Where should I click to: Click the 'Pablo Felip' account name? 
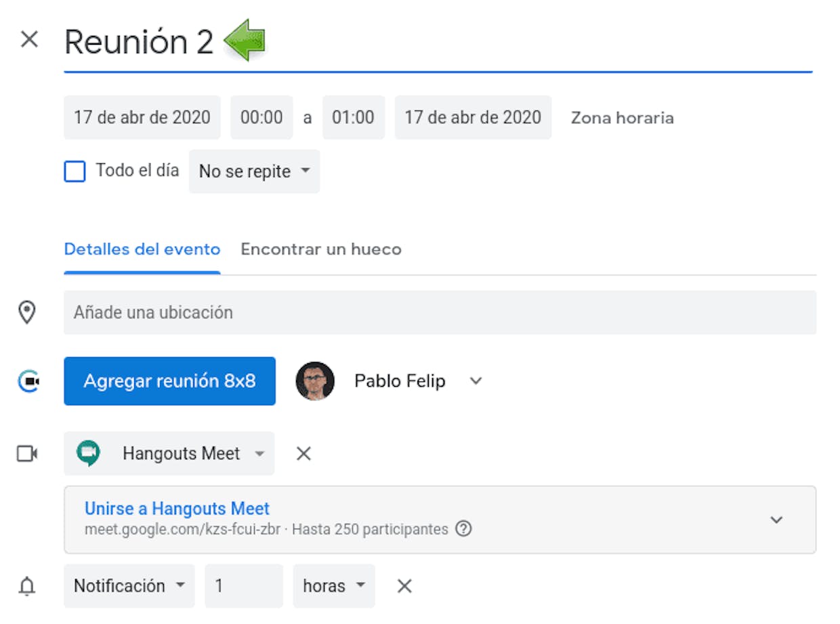pyautogui.click(x=400, y=381)
